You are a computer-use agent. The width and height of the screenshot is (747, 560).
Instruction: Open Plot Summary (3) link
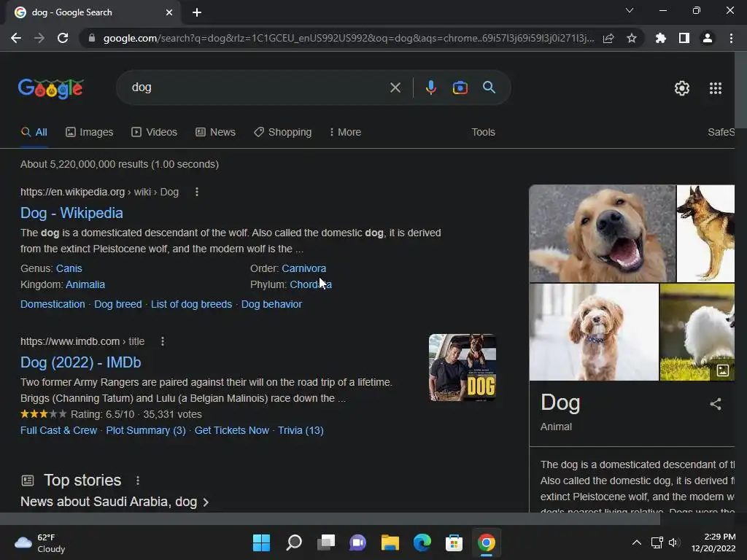(146, 430)
